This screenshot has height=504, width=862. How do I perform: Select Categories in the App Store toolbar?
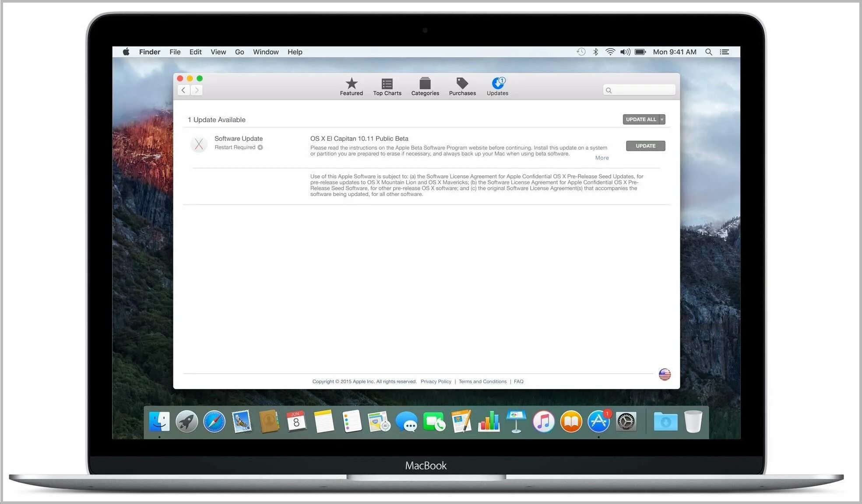coord(424,86)
